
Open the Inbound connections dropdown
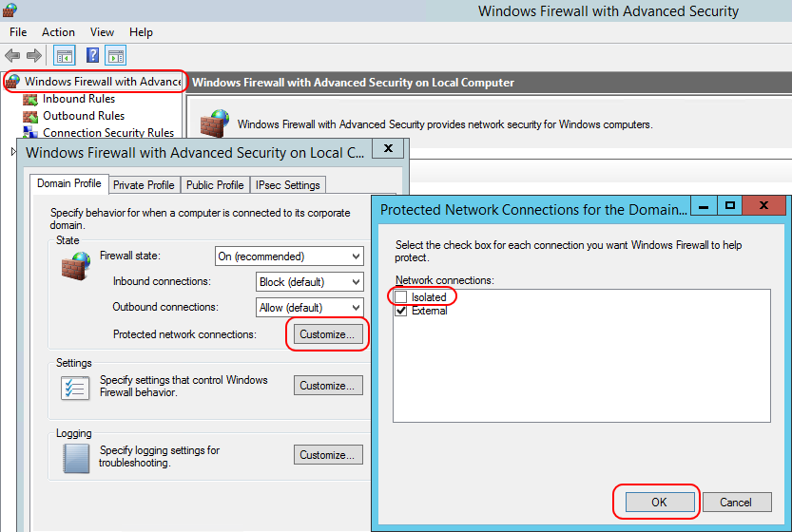[310, 281]
